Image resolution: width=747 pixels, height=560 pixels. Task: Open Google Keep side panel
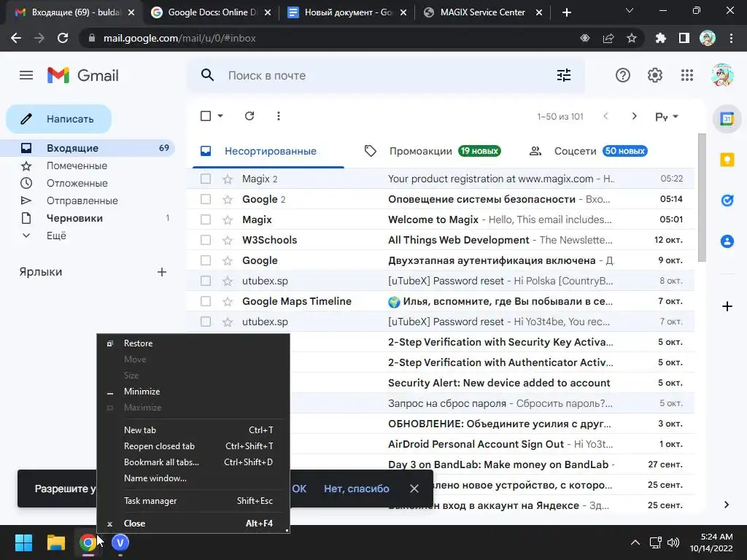[x=727, y=160]
